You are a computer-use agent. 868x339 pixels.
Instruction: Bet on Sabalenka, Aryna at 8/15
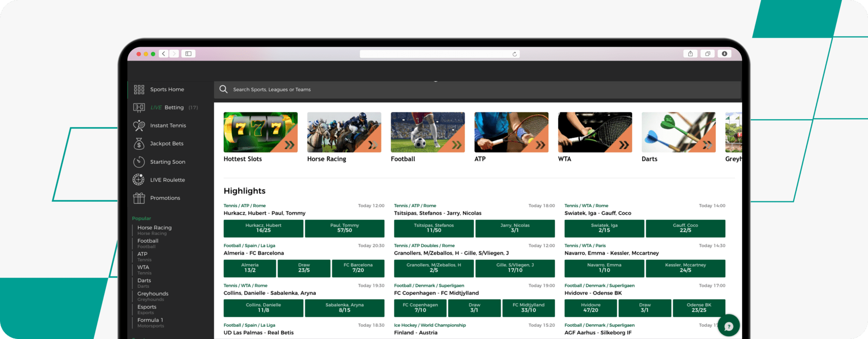(345, 308)
